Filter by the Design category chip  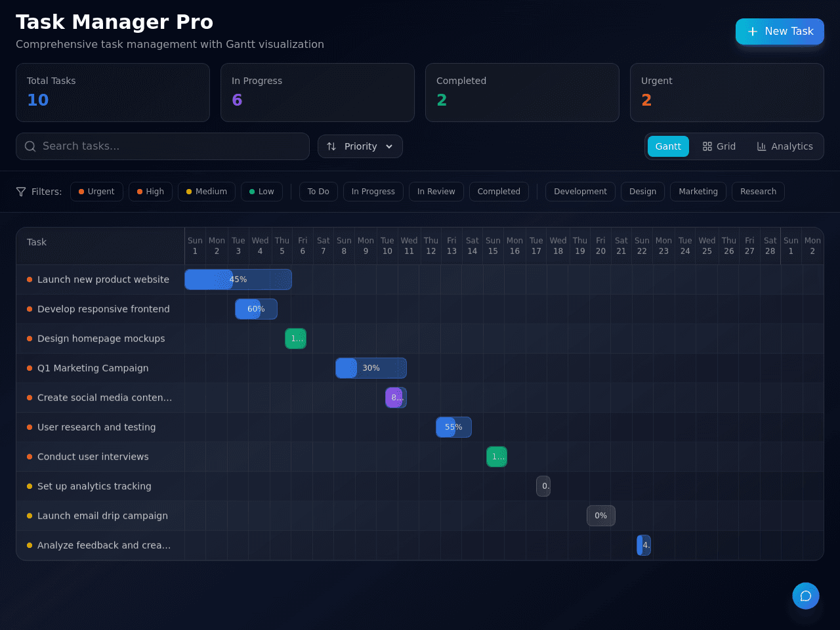pyautogui.click(x=642, y=192)
